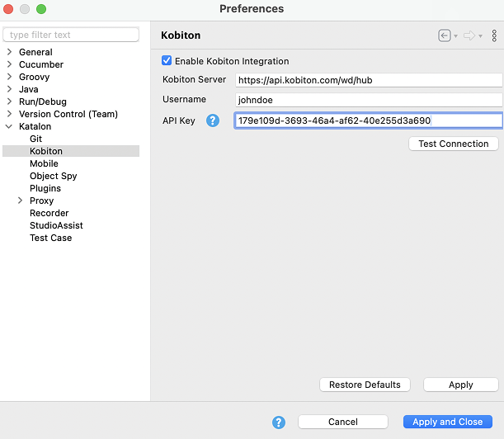Select General in preferences tree
The width and height of the screenshot is (504, 439).
click(x=35, y=52)
